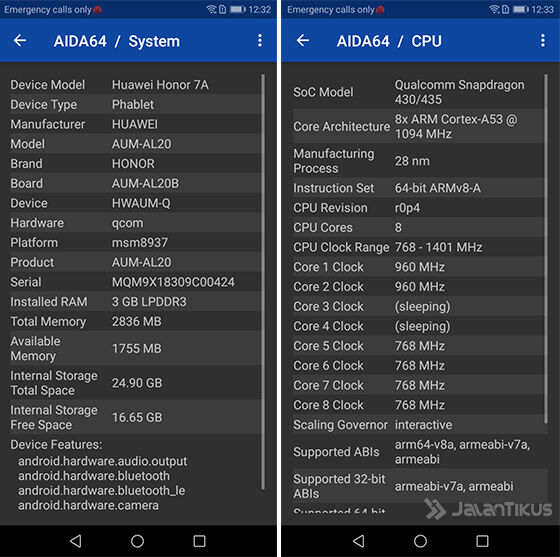The width and height of the screenshot is (560, 557).
Task: Select Platform value msm8937
Action: coord(140,242)
